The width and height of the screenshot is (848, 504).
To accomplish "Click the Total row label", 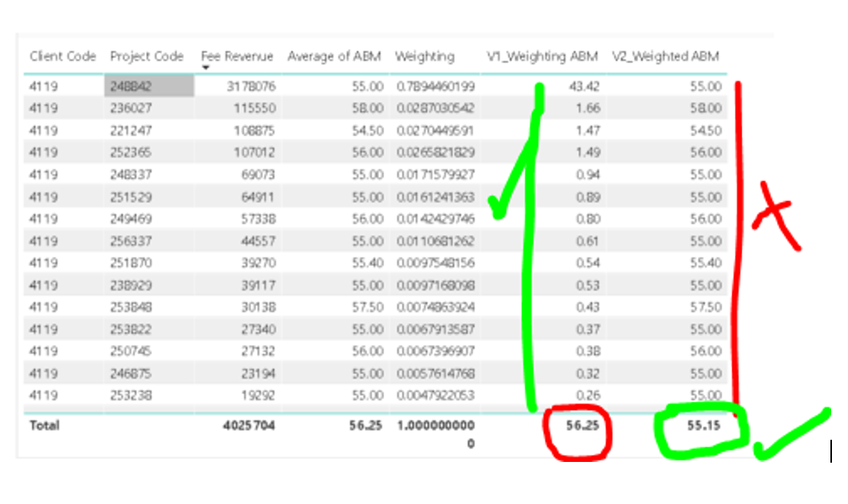I will [44, 426].
